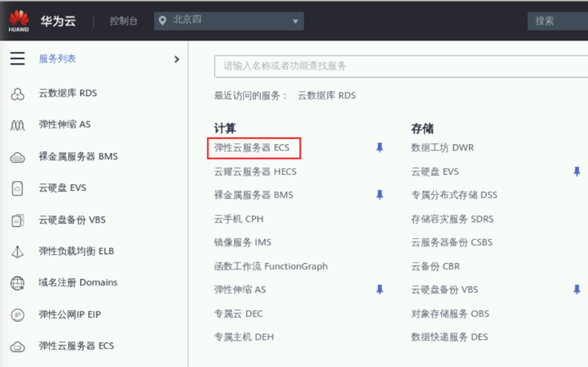Image resolution: width=588 pixels, height=367 pixels.
Task: Click the 计算 category heading
Action: coord(225,128)
